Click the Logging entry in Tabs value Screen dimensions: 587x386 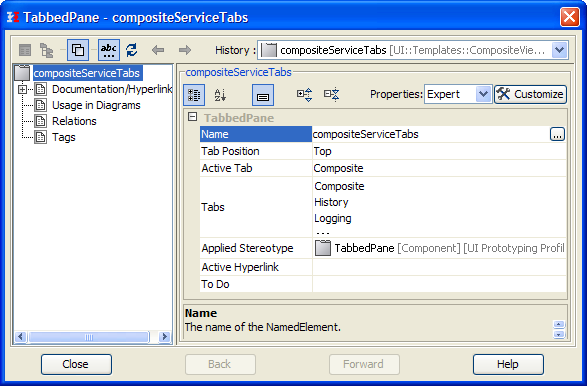pyautogui.click(x=333, y=218)
